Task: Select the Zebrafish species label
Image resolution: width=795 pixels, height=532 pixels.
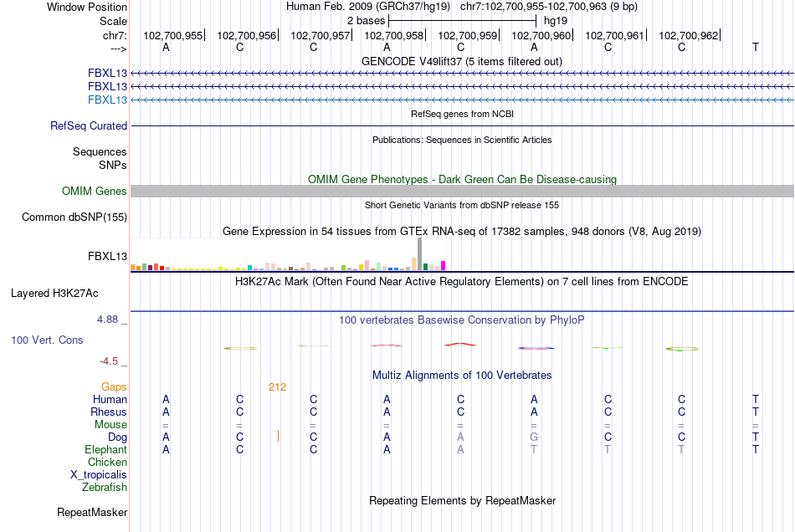Action: coord(105,487)
